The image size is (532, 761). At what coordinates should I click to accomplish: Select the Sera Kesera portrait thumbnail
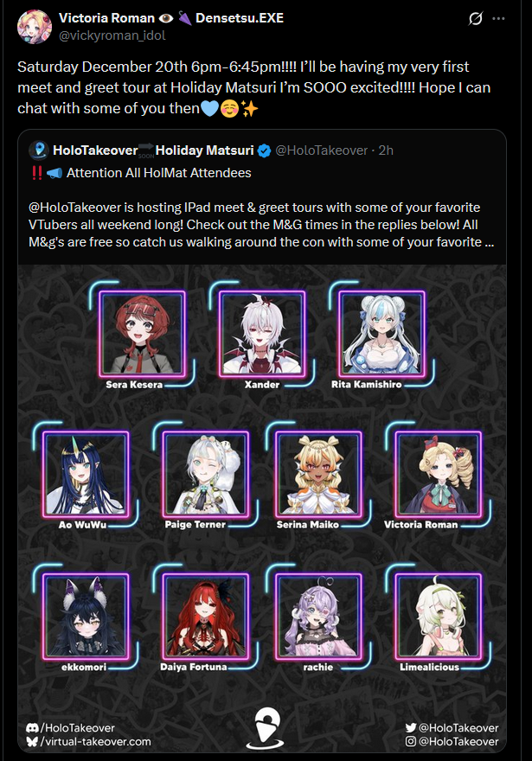142,334
